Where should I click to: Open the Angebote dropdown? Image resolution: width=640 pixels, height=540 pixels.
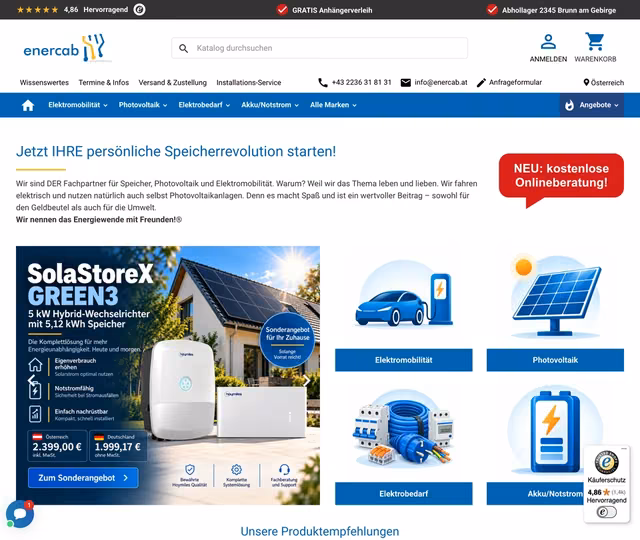coord(591,105)
